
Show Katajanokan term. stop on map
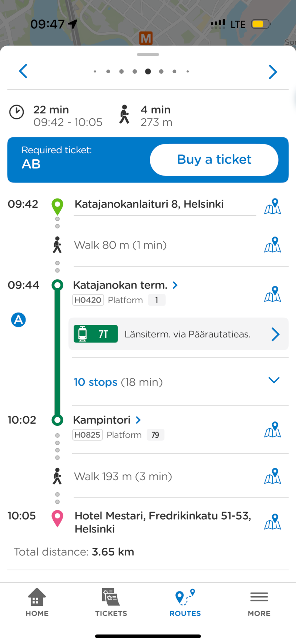pyautogui.click(x=273, y=294)
